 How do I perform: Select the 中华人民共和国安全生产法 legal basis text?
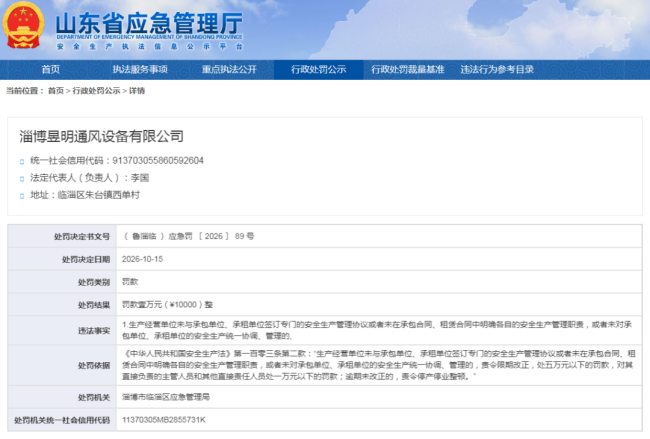click(378, 365)
